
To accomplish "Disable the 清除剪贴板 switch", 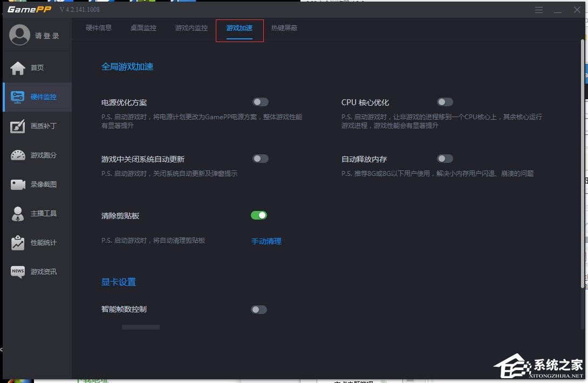I will click(x=259, y=215).
